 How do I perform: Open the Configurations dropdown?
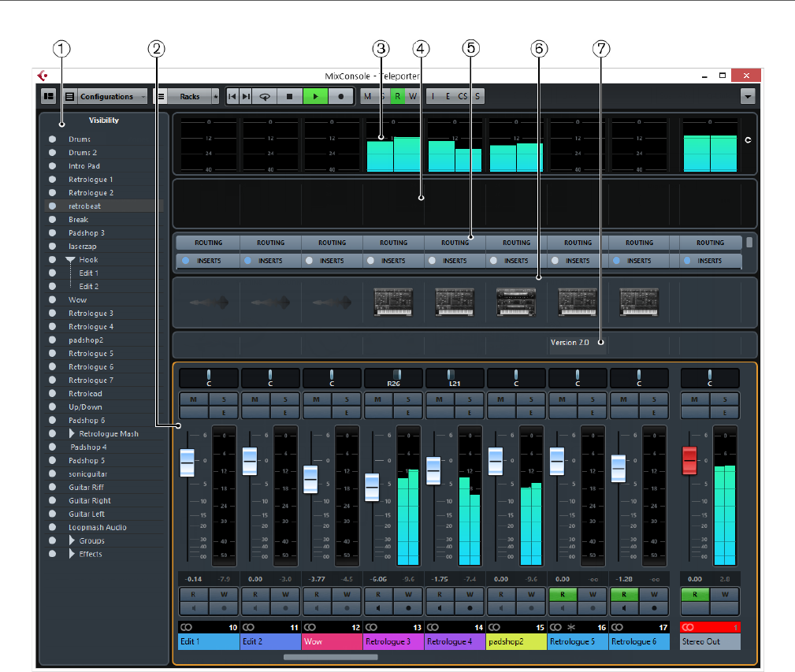coord(106,96)
